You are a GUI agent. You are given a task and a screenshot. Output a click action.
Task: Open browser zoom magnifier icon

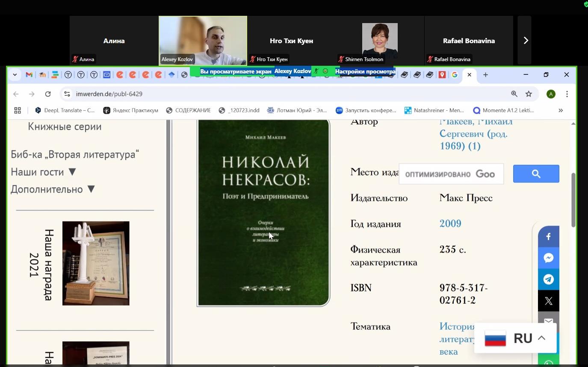click(514, 94)
